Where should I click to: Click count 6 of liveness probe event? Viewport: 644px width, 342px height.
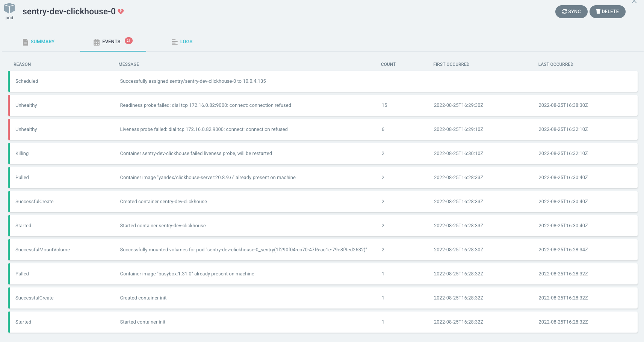[x=383, y=129]
